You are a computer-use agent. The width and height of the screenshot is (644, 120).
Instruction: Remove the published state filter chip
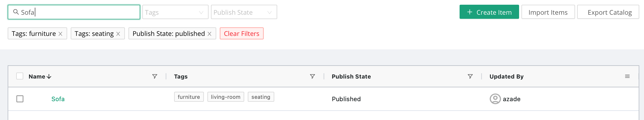[209, 34]
